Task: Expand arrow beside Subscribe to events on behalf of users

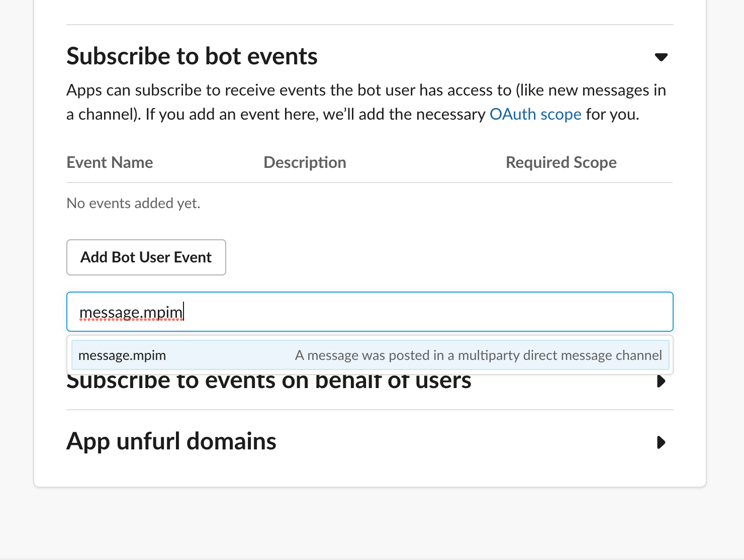Action: pyautogui.click(x=661, y=382)
